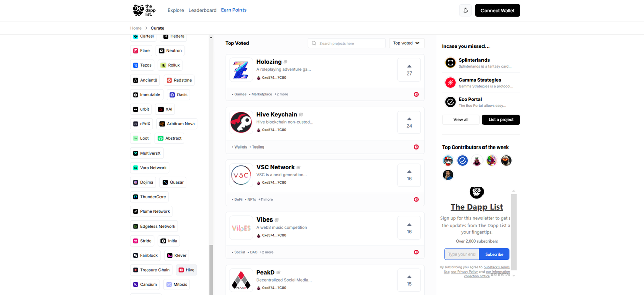Click the Wallets tag on Hive Keychain
The width and height of the screenshot is (644, 295).
coord(239,147)
